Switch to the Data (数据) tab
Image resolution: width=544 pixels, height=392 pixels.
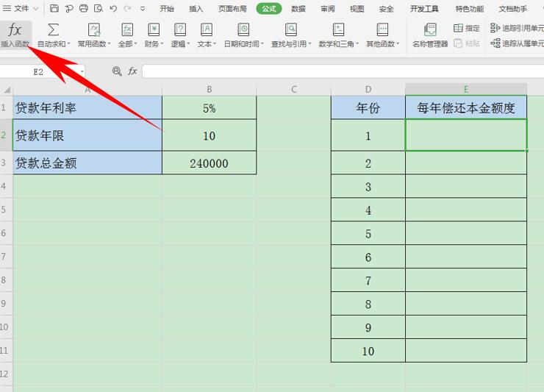pyautogui.click(x=298, y=9)
